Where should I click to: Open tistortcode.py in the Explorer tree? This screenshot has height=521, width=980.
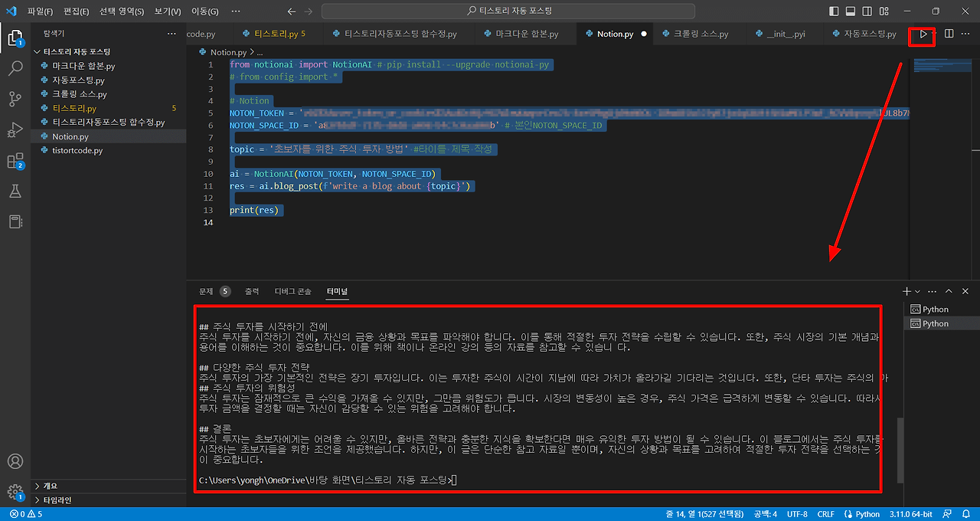(x=109, y=150)
